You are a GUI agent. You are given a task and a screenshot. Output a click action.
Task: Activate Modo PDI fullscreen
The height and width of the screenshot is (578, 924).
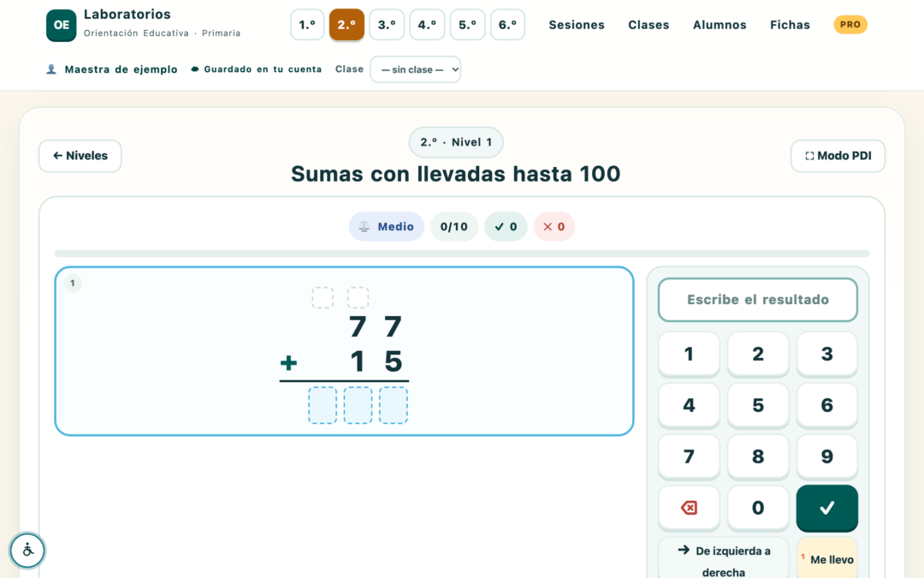pyautogui.click(x=838, y=156)
